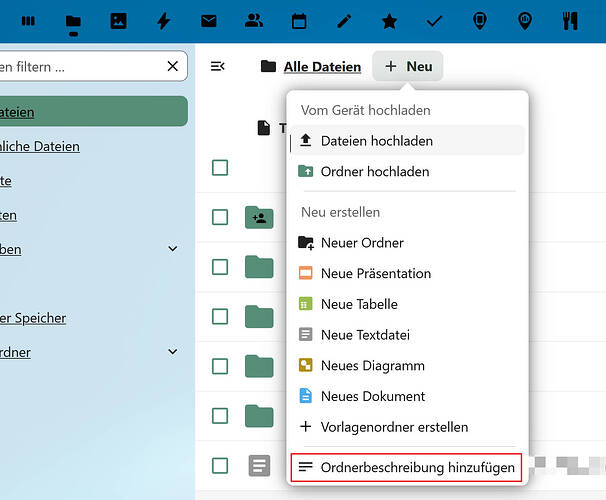Open the Notes pencil icon
Image resolution: width=606 pixels, height=500 pixels.
click(x=344, y=20)
